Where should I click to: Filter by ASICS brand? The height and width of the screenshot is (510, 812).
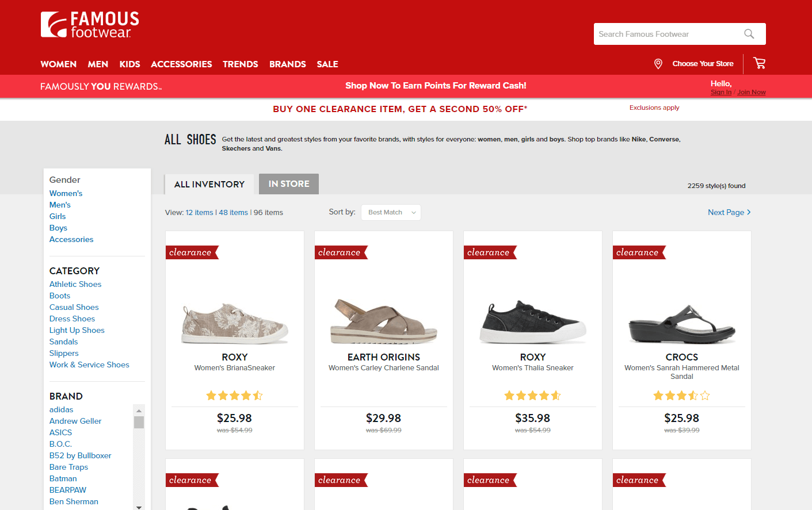60,432
